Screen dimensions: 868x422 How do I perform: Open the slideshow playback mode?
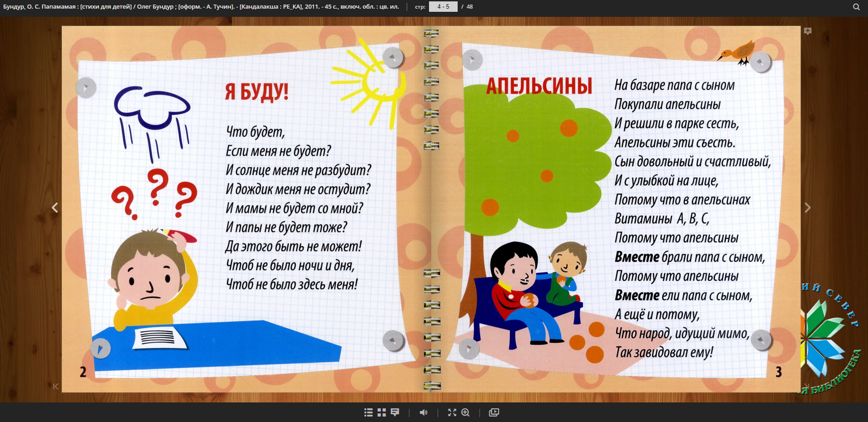pyautogui.click(x=494, y=412)
